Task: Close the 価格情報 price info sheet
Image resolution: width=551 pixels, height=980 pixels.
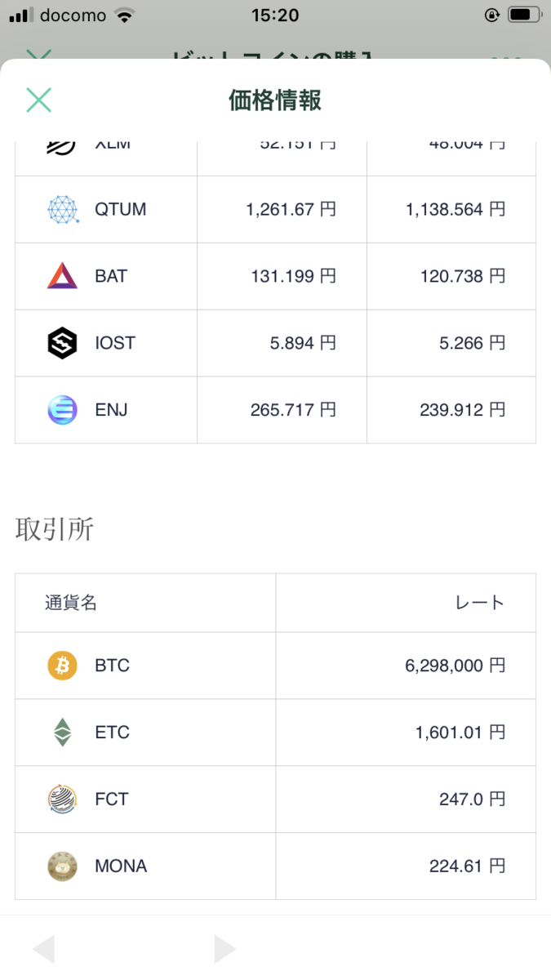Action: click(38, 100)
